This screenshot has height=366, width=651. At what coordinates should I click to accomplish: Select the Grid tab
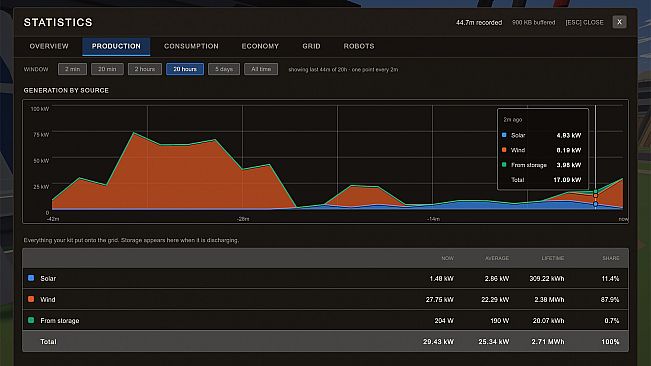click(311, 46)
